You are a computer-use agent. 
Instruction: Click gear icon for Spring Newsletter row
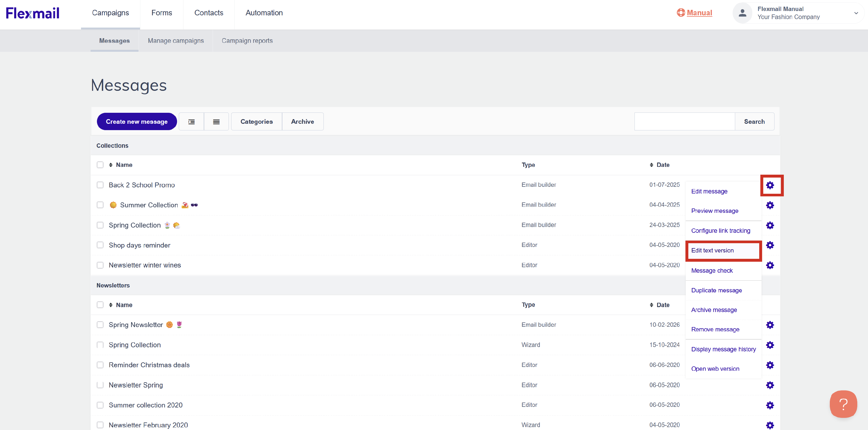[770, 325]
